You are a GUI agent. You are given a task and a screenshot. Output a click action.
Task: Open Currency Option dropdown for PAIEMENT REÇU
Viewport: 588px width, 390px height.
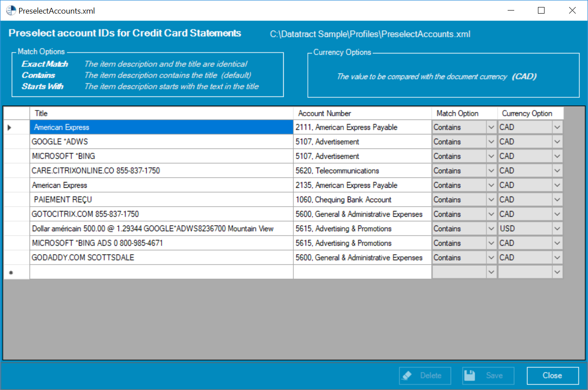(x=557, y=200)
